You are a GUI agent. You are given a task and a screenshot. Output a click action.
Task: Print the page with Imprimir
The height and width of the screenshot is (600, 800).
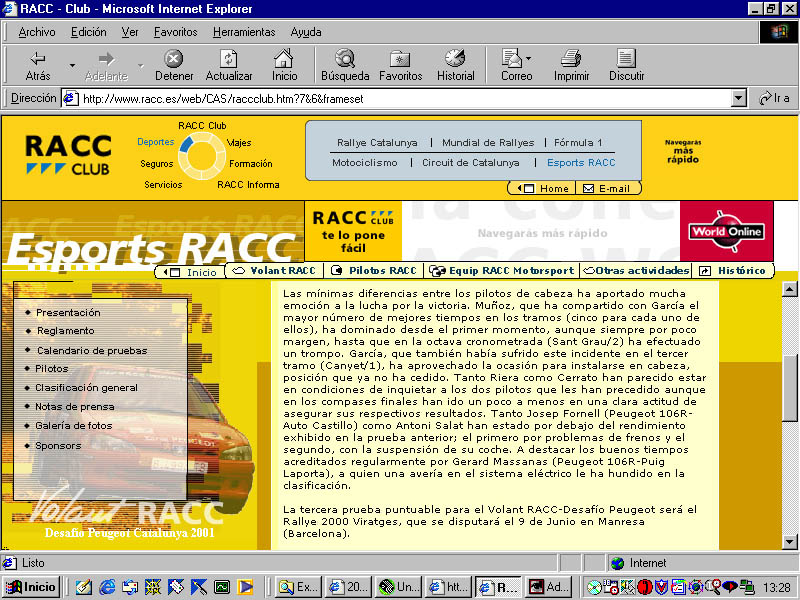click(571, 65)
